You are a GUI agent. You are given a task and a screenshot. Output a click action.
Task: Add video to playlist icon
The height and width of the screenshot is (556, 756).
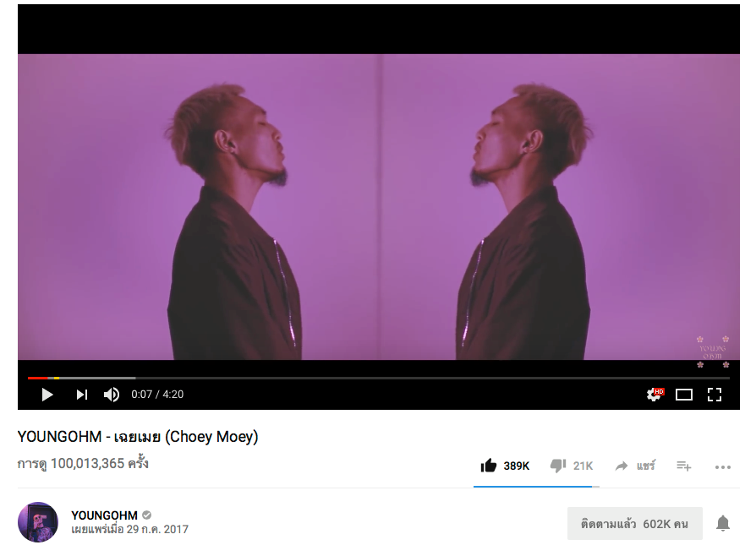tap(683, 466)
